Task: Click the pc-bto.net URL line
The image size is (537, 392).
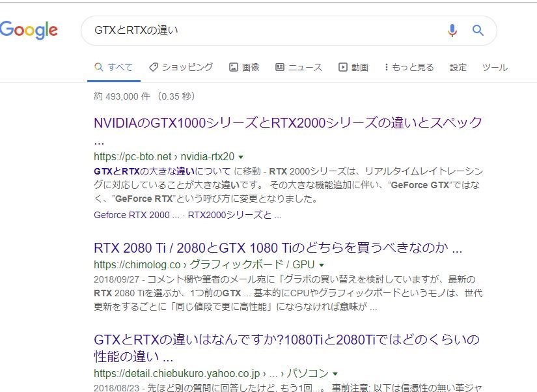Action: point(164,156)
